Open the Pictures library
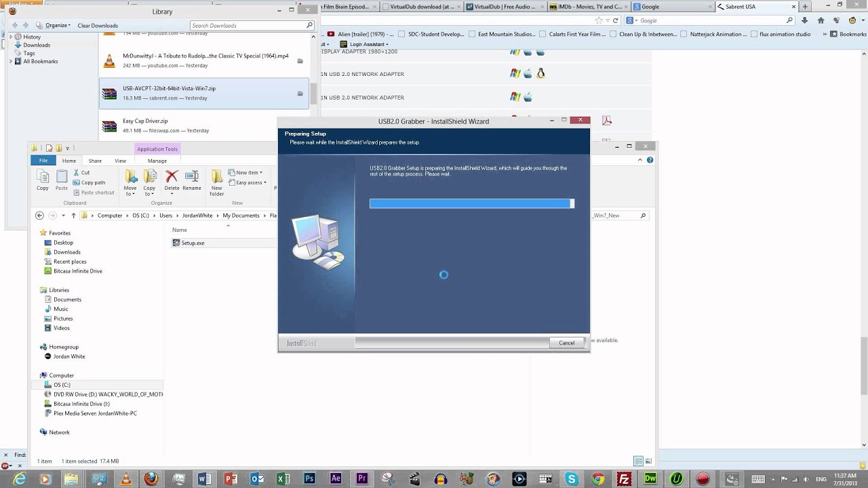 pos(63,319)
